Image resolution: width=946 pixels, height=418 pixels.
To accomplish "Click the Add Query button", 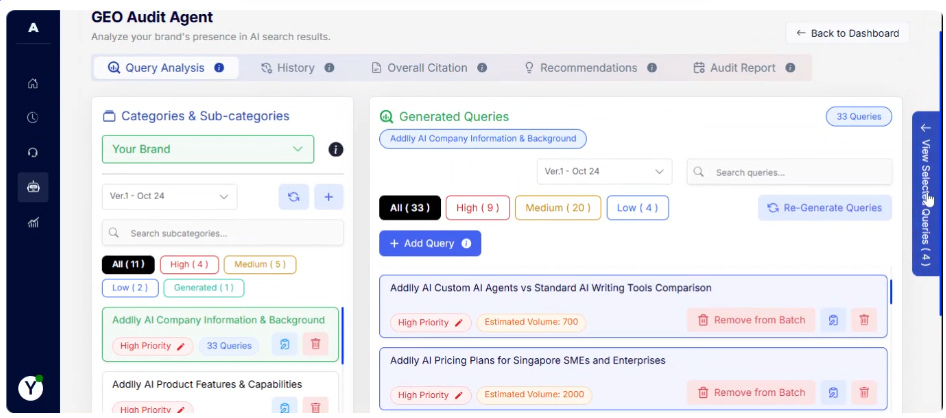I will (430, 244).
